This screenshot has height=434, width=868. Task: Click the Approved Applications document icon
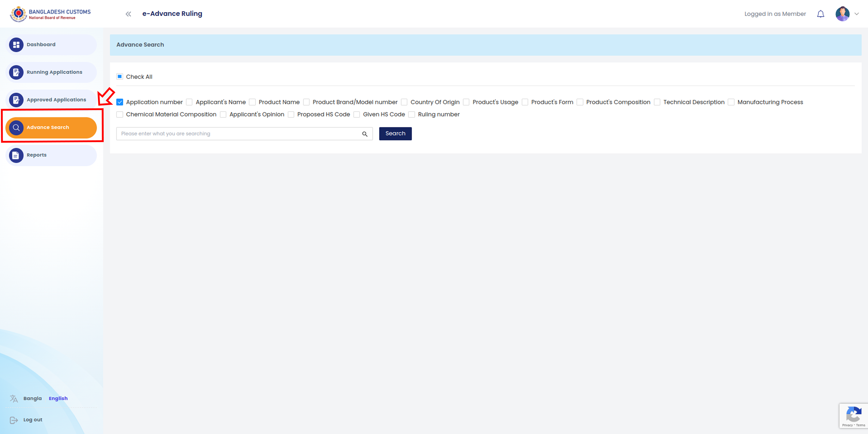coord(16,100)
